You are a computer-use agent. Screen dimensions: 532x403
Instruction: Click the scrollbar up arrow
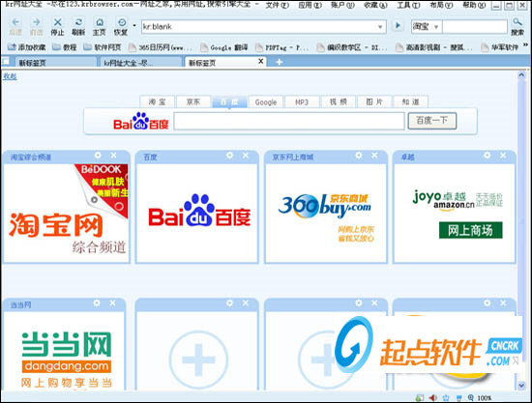(x=521, y=75)
